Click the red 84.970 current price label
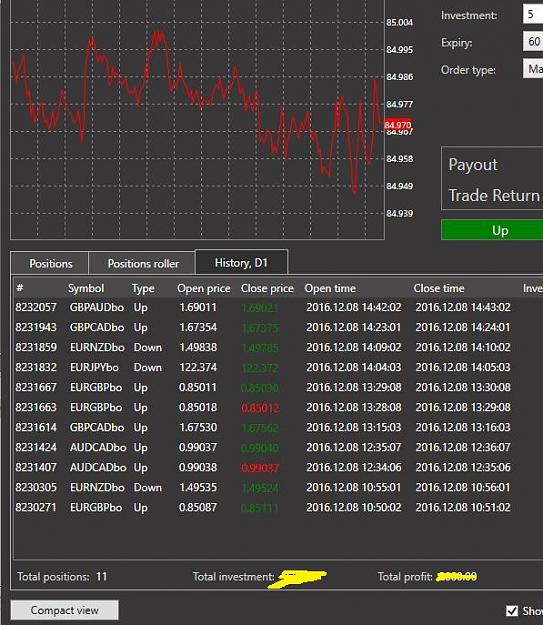Screen dimensions: 543x625 pyautogui.click(x=397, y=125)
